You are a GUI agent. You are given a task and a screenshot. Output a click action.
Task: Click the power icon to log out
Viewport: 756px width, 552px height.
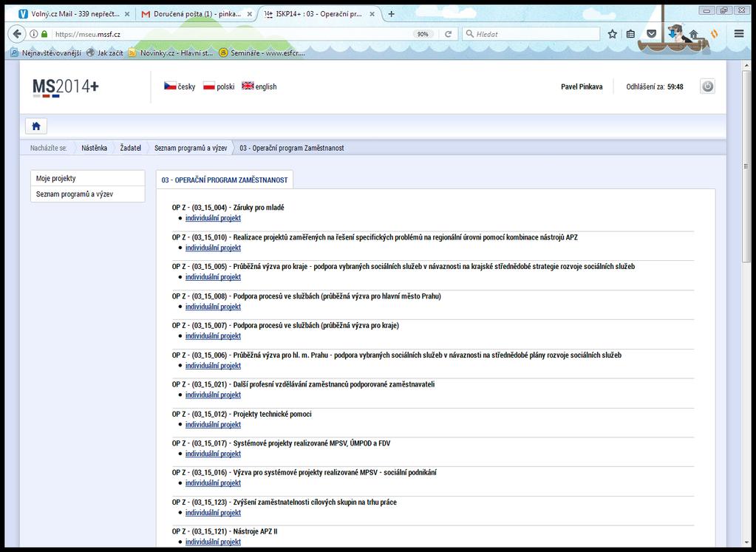click(x=707, y=86)
